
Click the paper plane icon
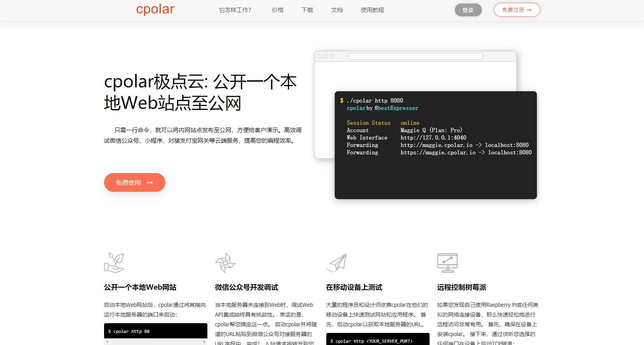[x=336, y=263]
